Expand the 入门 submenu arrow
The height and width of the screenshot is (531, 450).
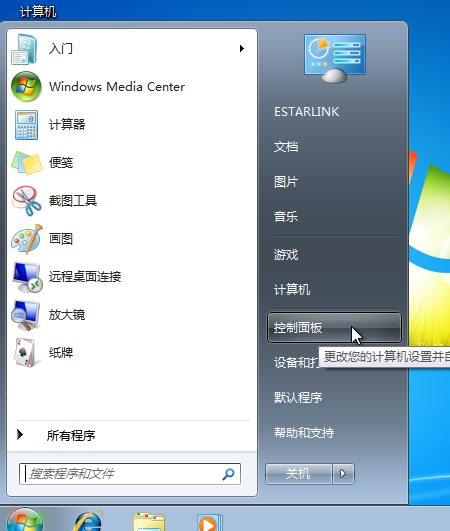tap(242, 49)
